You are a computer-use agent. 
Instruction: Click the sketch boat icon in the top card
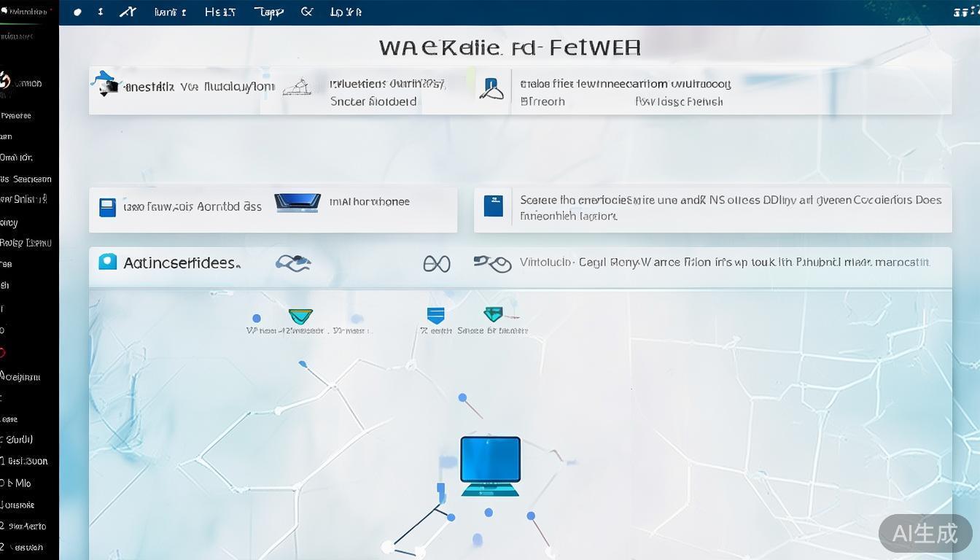click(297, 88)
